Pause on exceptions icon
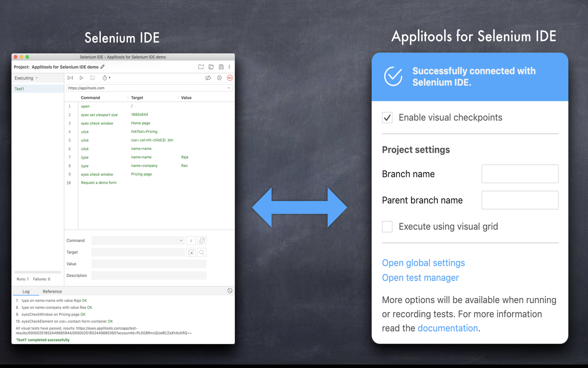588x368 pixels. click(220, 78)
